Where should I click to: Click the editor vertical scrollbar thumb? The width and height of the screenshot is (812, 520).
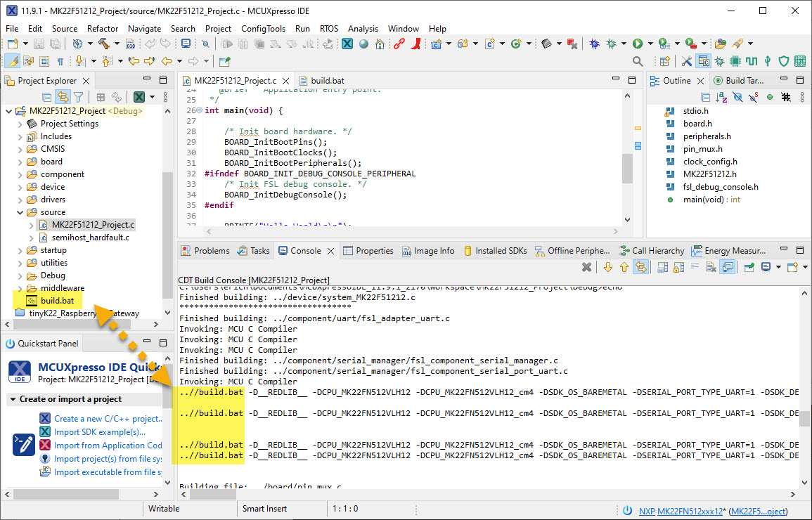pyautogui.click(x=627, y=168)
